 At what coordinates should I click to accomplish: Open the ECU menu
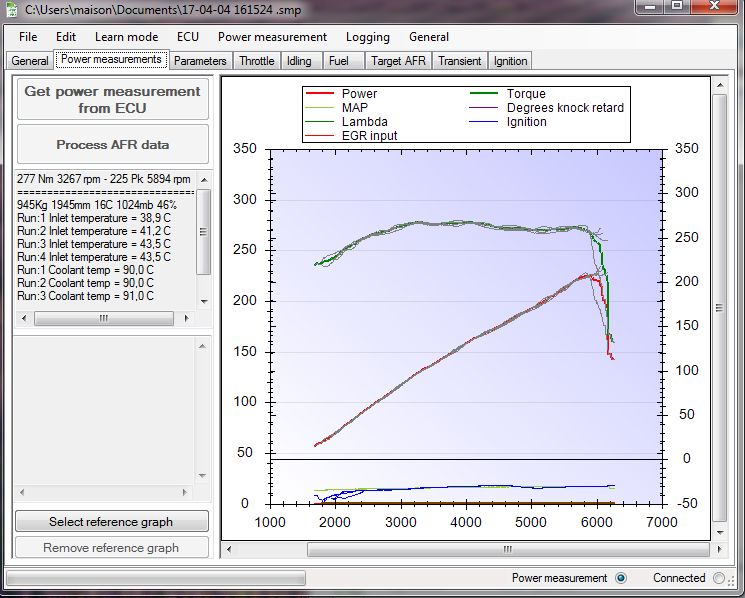pyautogui.click(x=188, y=37)
